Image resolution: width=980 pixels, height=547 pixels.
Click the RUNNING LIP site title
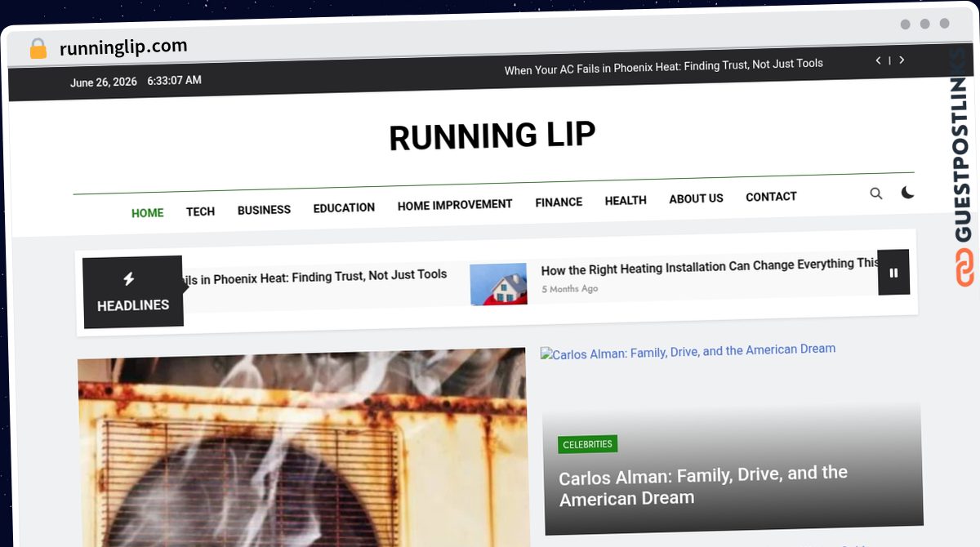click(x=492, y=136)
